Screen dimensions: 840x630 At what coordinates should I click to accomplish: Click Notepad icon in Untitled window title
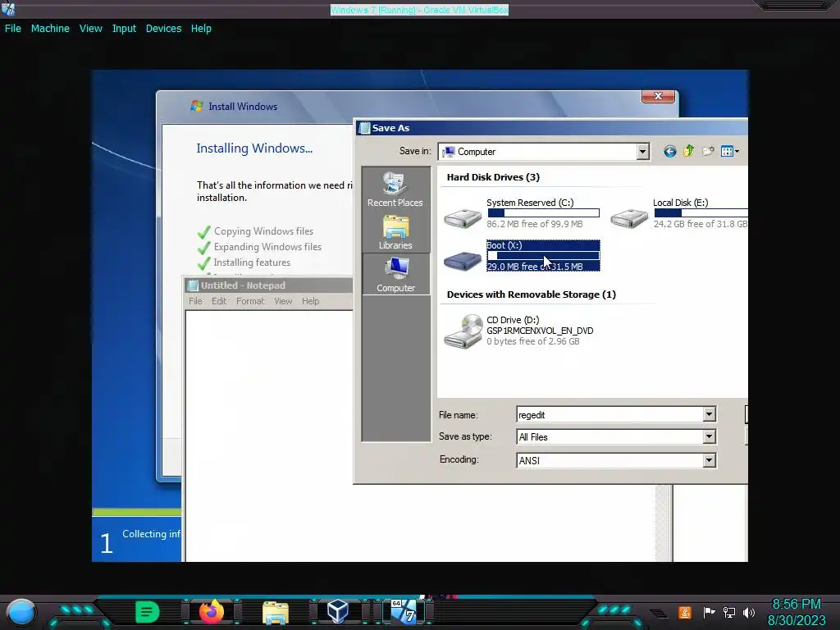coord(193,285)
